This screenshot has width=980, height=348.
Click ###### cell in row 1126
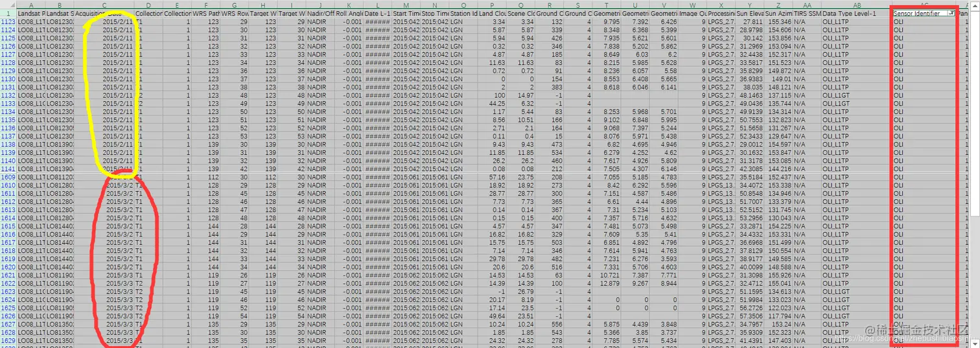tap(378, 46)
